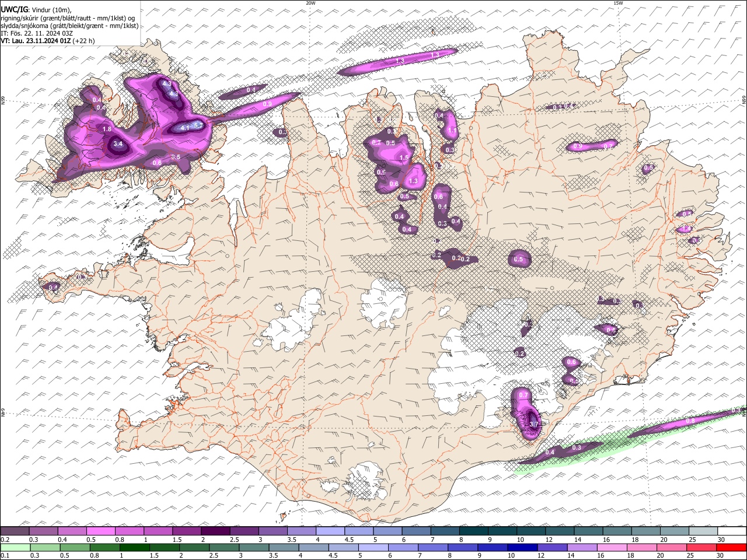Click the 'rigning/skúrir' legend description line

(68, 18)
